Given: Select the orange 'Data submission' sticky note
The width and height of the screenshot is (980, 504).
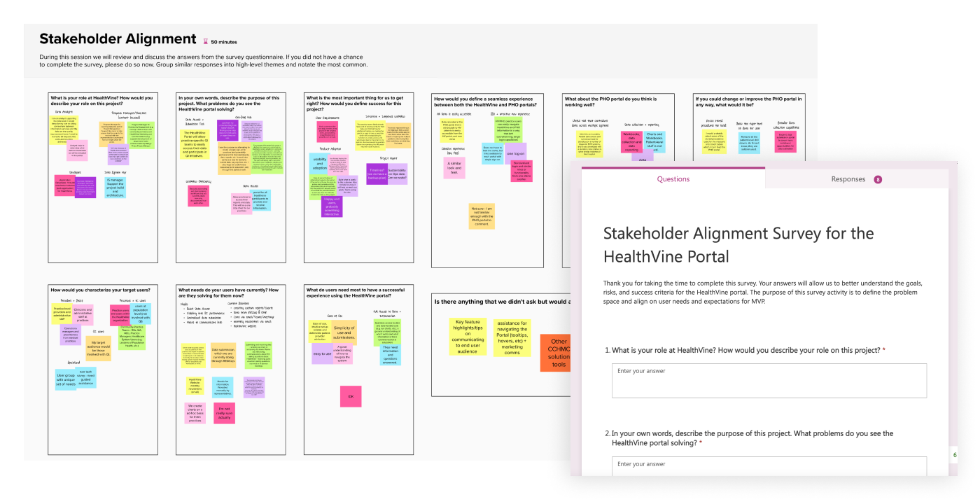Looking at the screenshot, I should tap(223, 356).
